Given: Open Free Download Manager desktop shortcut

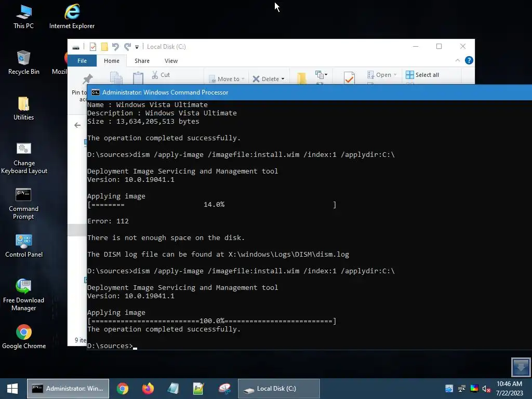Looking at the screenshot, I should pyautogui.click(x=23, y=295).
